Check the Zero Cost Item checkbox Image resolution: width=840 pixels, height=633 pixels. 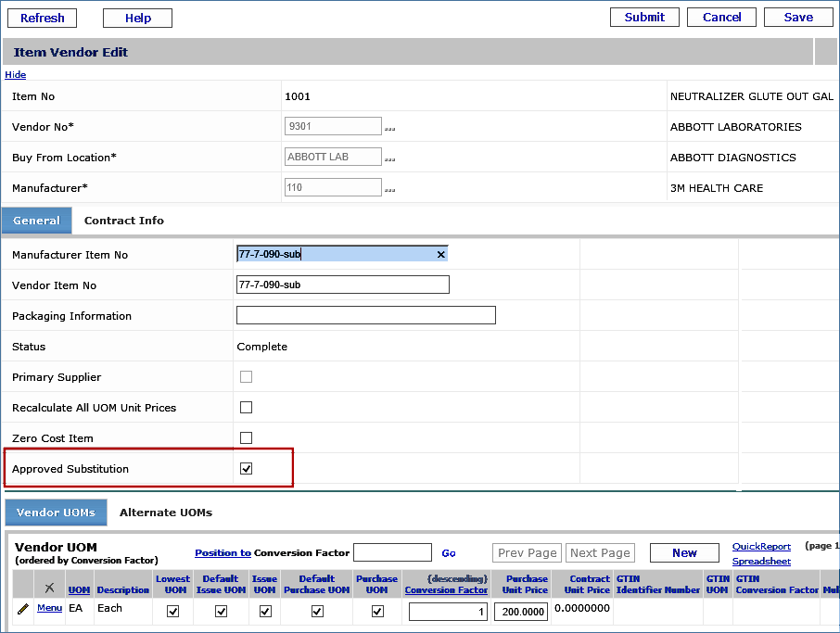pos(246,438)
